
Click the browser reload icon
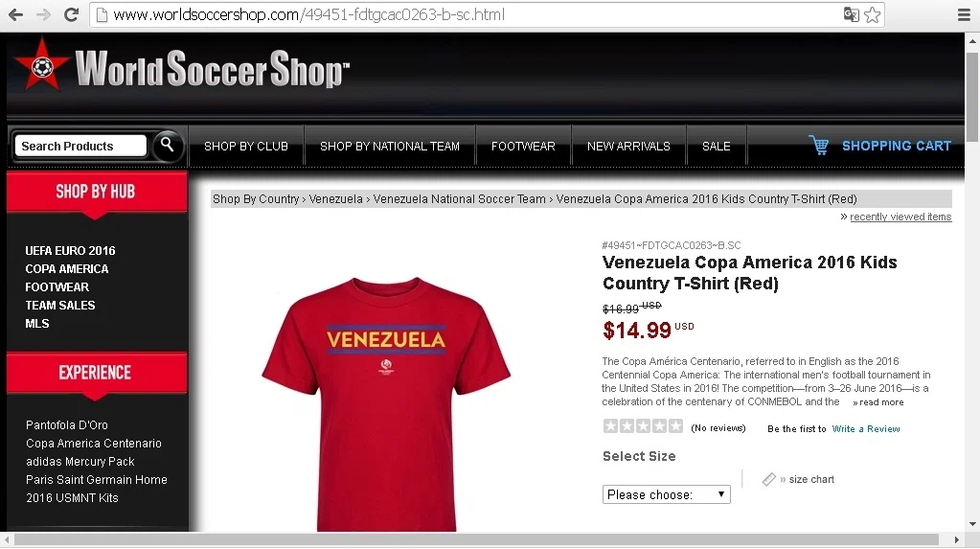click(x=71, y=14)
